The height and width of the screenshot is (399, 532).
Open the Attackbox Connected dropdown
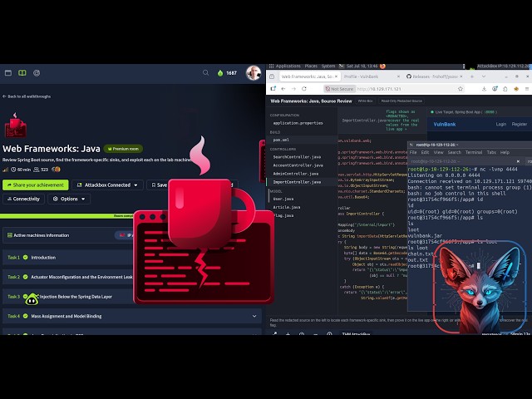click(x=107, y=185)
